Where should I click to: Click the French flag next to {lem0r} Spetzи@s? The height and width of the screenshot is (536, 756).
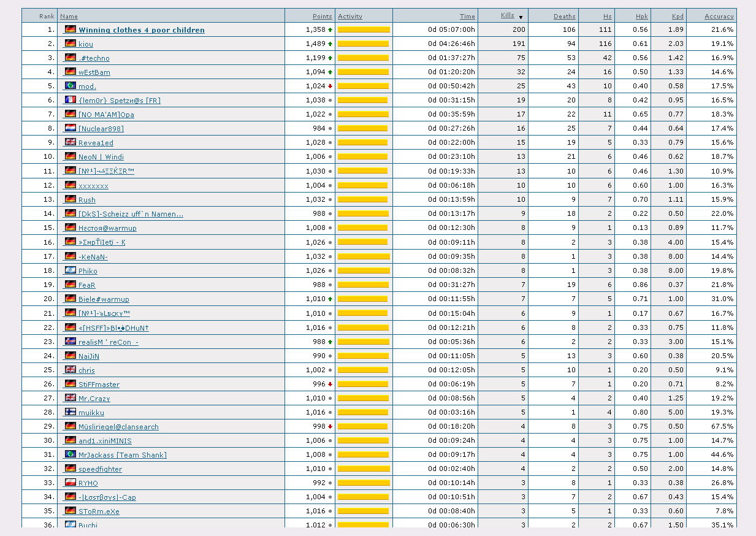click(x=71, y=100)
